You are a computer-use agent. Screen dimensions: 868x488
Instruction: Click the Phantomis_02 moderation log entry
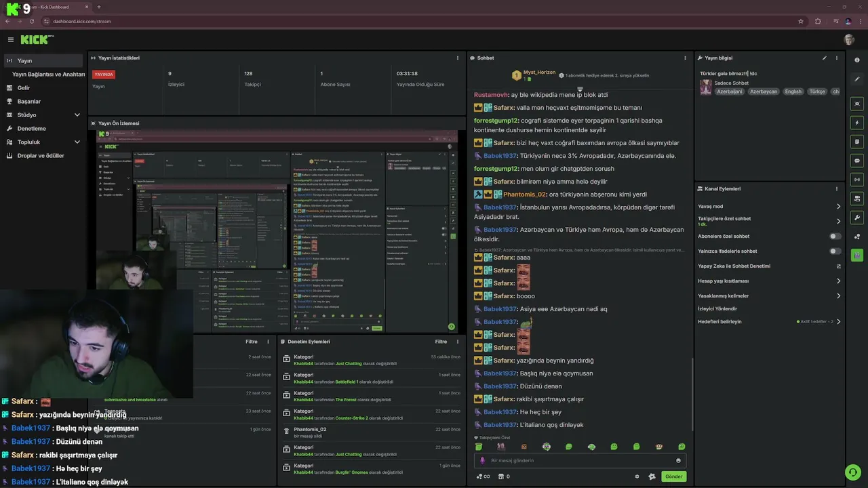tap(372, 432)
